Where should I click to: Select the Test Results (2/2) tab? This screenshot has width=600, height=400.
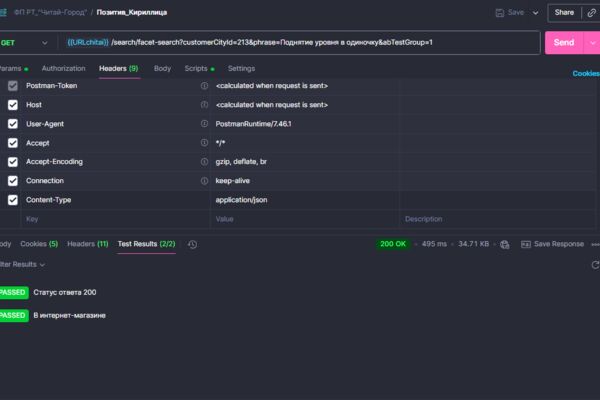coord(147,244)
